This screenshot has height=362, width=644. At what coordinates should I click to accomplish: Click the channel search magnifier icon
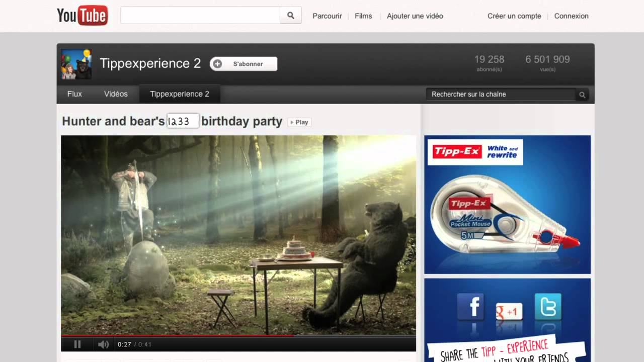pyautogui.click(x=582, y=95)
